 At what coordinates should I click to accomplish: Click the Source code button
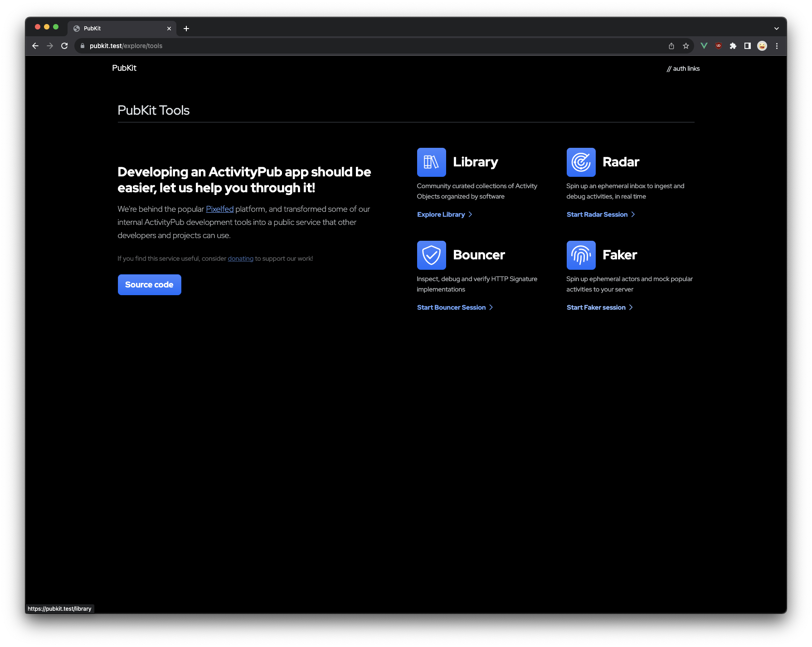tap(150, 285)
